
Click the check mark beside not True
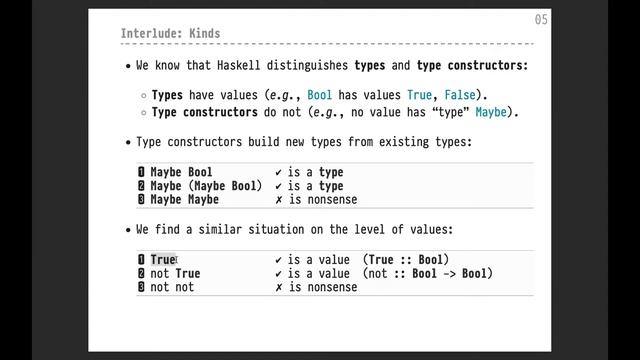pyautogui.click(x=278, y=274)
